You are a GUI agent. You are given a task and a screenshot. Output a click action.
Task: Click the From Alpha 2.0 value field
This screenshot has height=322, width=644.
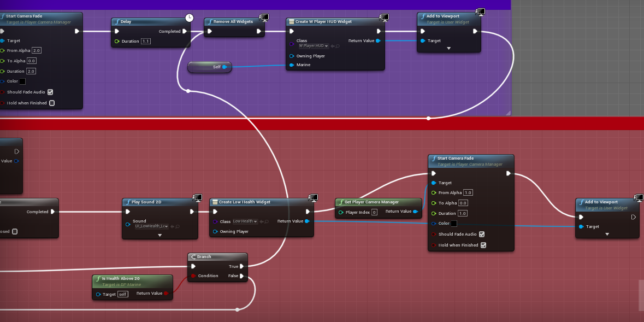click(x=37, y=51)
